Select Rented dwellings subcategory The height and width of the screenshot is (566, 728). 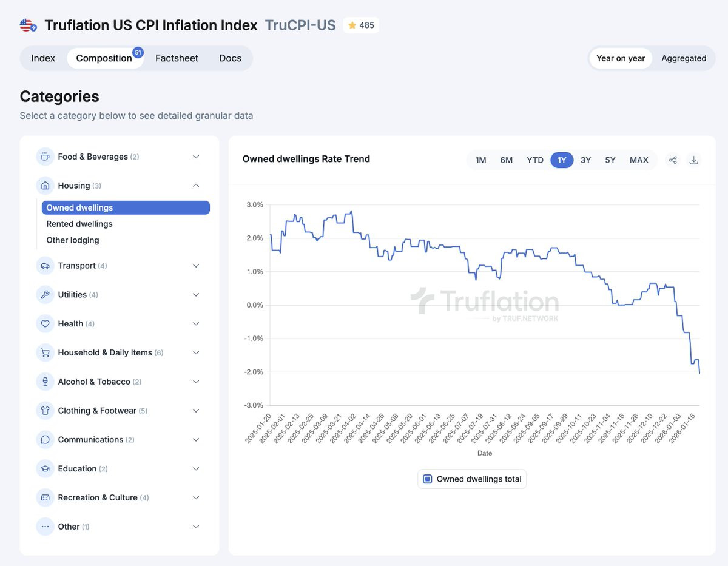coord(79,224)
